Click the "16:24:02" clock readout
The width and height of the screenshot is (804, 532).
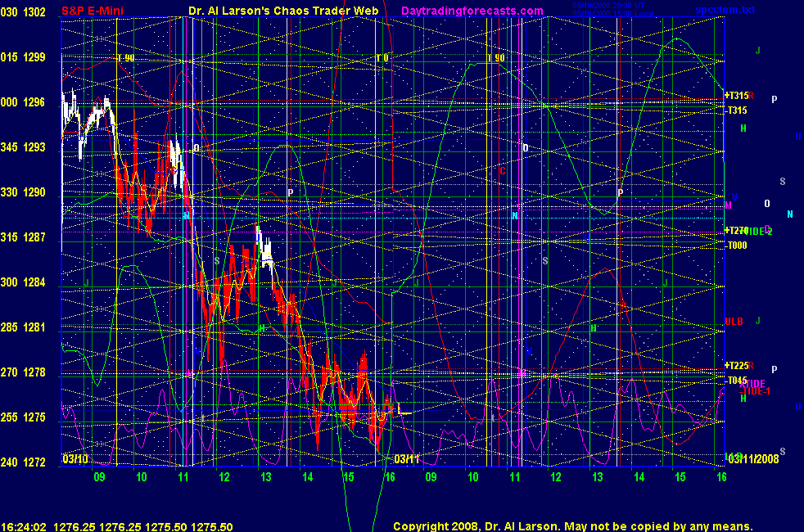coord(24,527)
